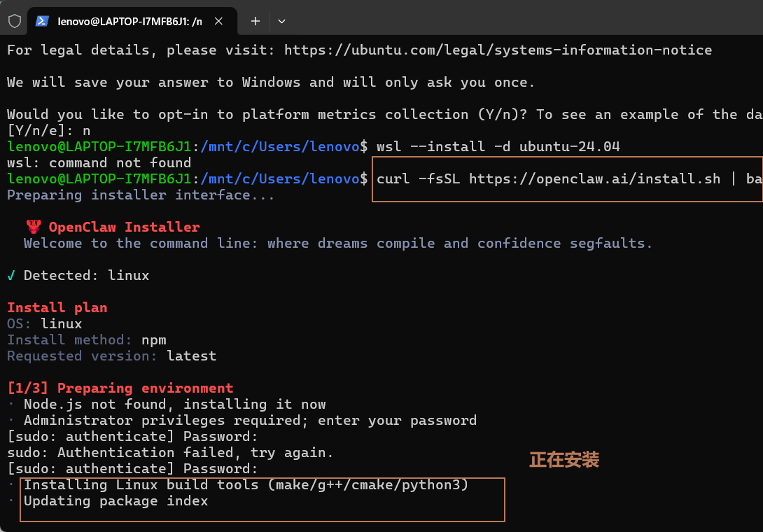
Task: Click the orange 正在安装 annotation label
Action: tap(564, 459)
